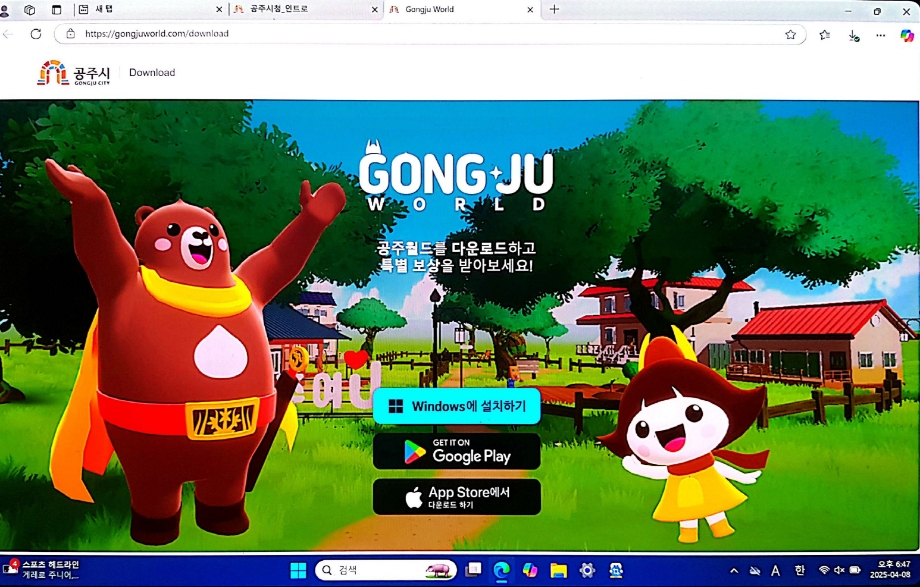The width and height of the screenshot is (920, 587).
Task: Go back to the previous page
Action: click(8, 34)
